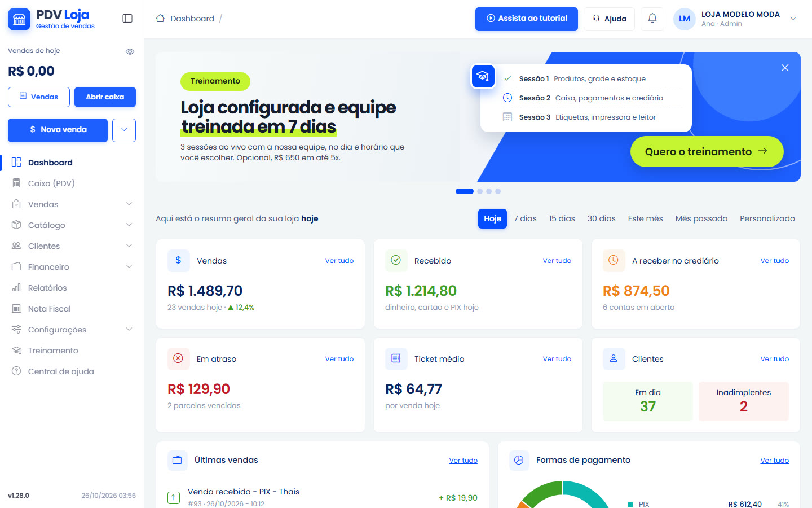Expand the Configurações sidebar menu chevron
The height and width of the screenshot is (508, 812).
[129, 330]
